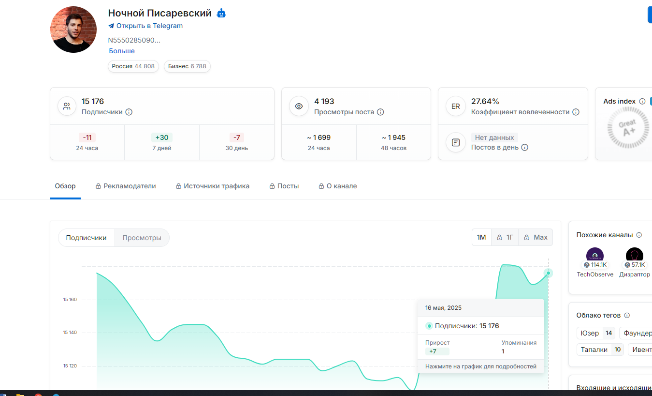Screen dimensions: 652x396
Task: Click '16 мая, 2025' date in tooltip
Action: (x=443, y=308)
